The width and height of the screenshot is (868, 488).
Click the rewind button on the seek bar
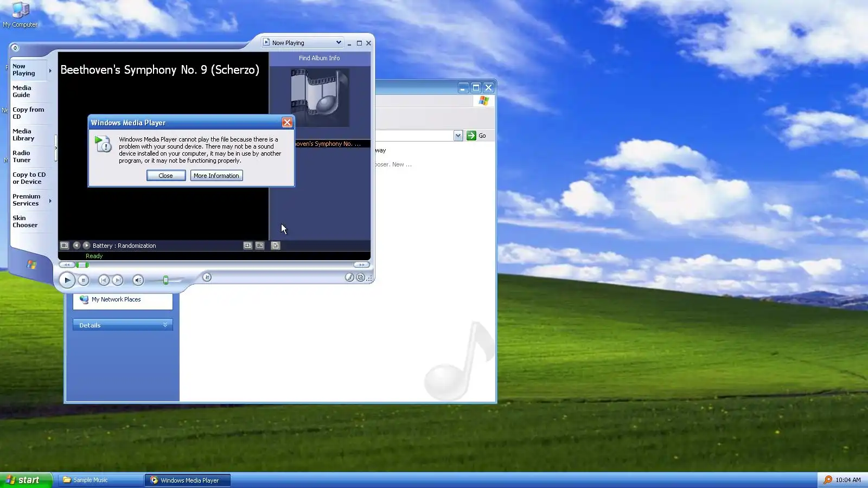67,265
